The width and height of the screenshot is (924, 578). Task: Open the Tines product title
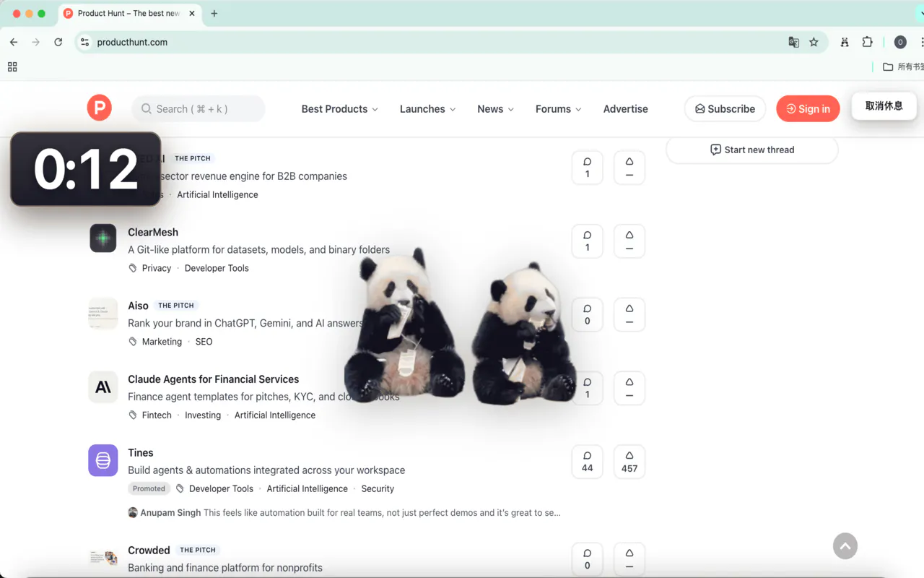141,453
